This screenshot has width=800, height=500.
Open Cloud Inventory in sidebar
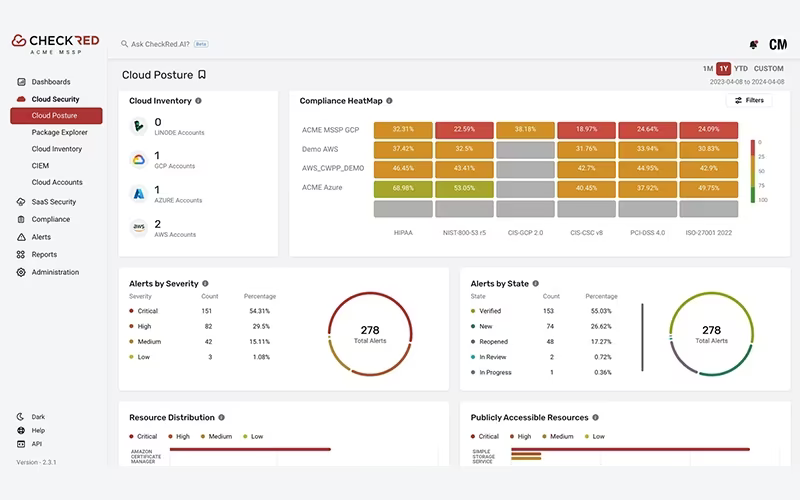57,149
